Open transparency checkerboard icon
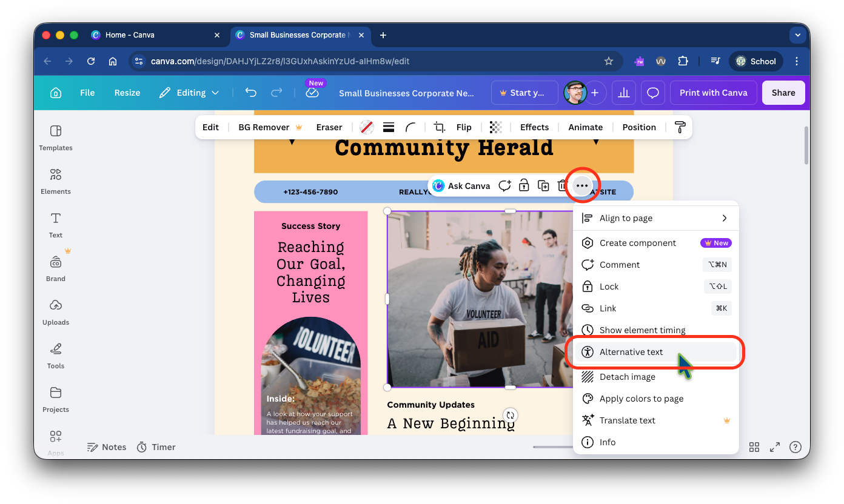 tap(496, 127)
